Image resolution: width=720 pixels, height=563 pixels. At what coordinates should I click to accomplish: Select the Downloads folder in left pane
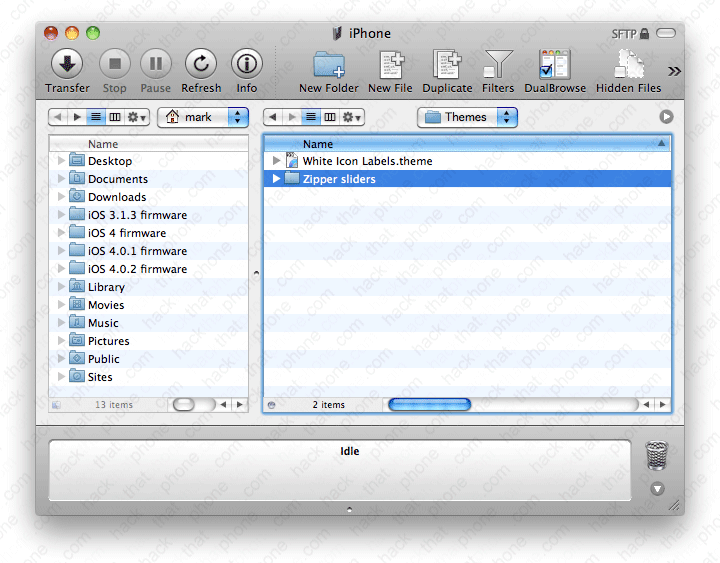pos(116,197)
